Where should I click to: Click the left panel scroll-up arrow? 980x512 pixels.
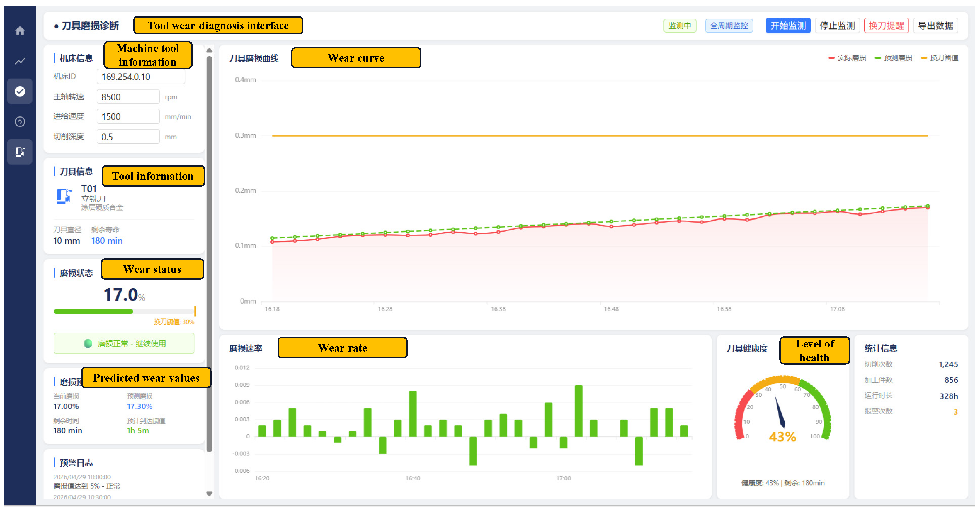(209, 50)
